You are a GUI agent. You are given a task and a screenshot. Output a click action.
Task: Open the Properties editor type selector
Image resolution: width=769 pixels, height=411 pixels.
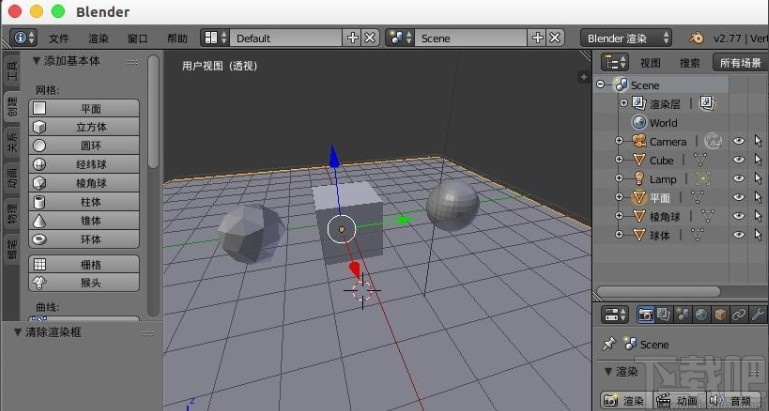coord(615,315)
